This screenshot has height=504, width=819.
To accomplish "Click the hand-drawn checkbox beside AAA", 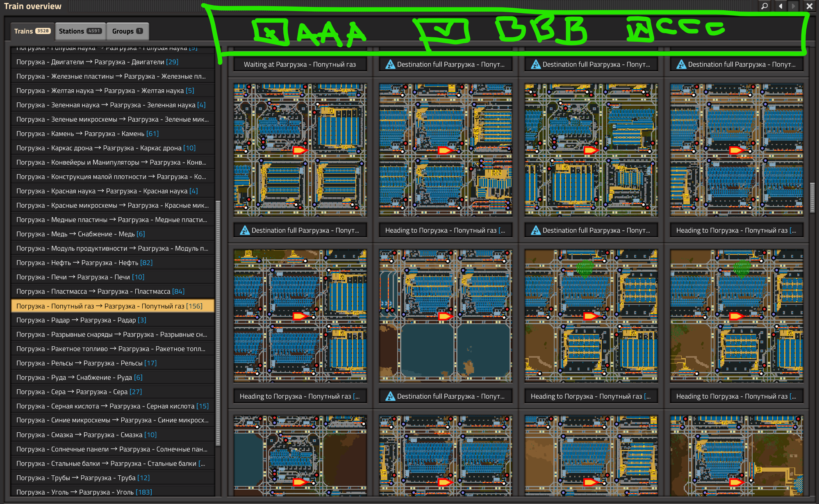I will point(271,32).
